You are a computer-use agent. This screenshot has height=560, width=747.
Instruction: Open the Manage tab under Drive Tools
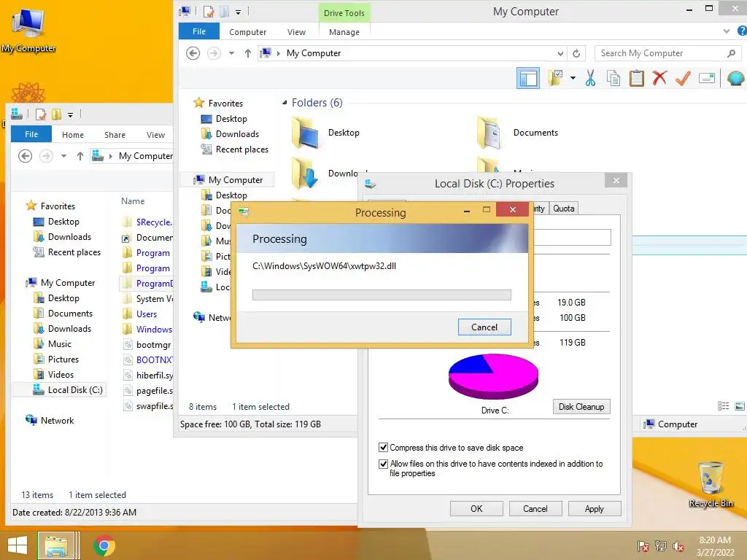tap(344, 32)
